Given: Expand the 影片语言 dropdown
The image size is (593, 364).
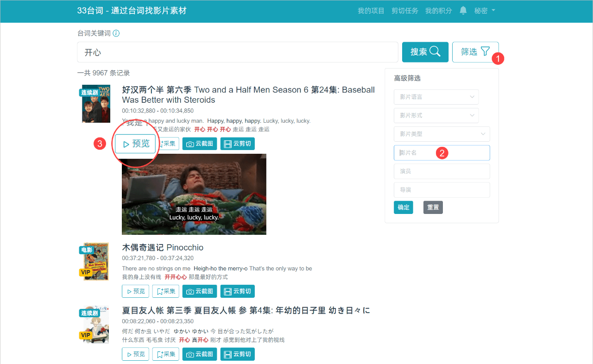Looking at the screenshot, I should click(x=436, y=97).
